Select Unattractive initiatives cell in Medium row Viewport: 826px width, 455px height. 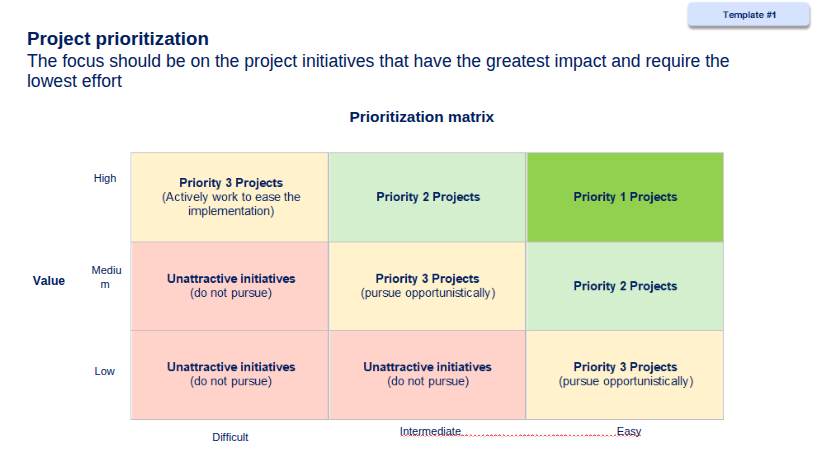230,286
